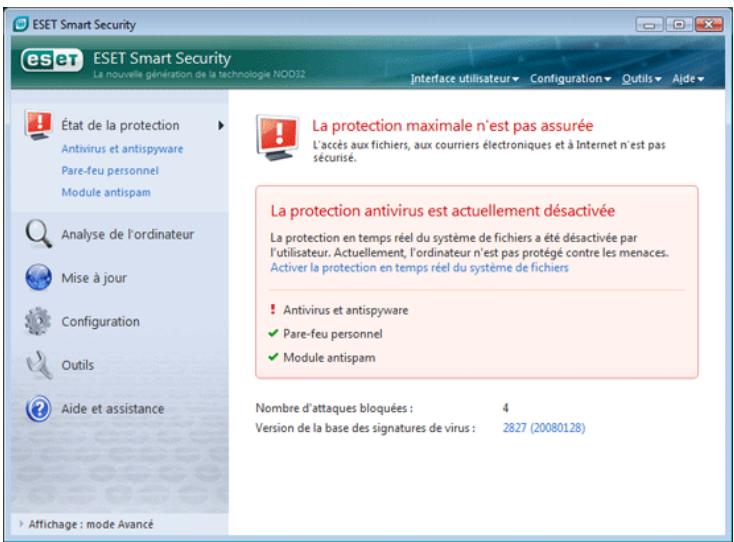Image resolution: width=734 pixels, height=542 pixels.
Task: Click the green checkmark beside Module antispam
Action: 273,357
